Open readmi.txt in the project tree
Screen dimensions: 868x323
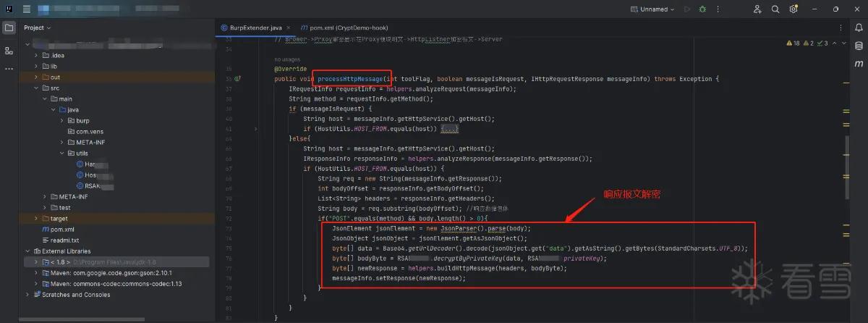(x=64, y=240)
